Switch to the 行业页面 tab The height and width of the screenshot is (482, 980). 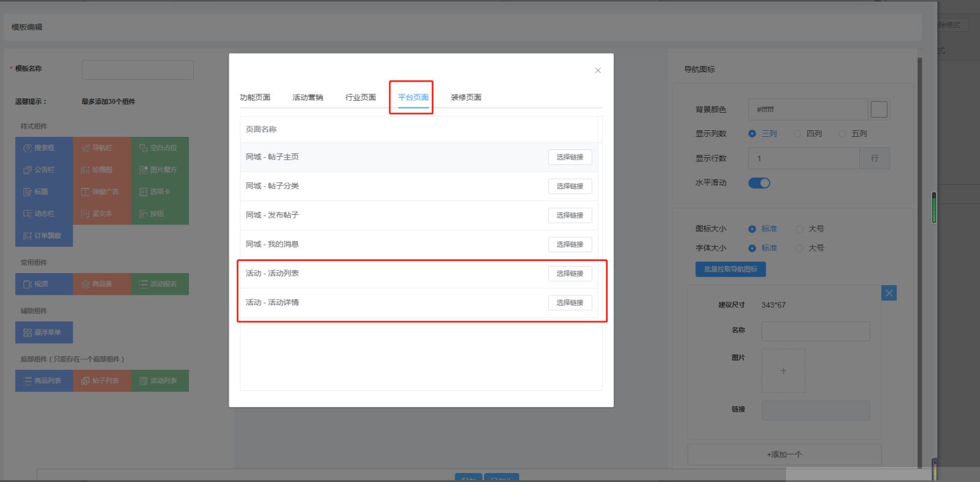point(360,97)
